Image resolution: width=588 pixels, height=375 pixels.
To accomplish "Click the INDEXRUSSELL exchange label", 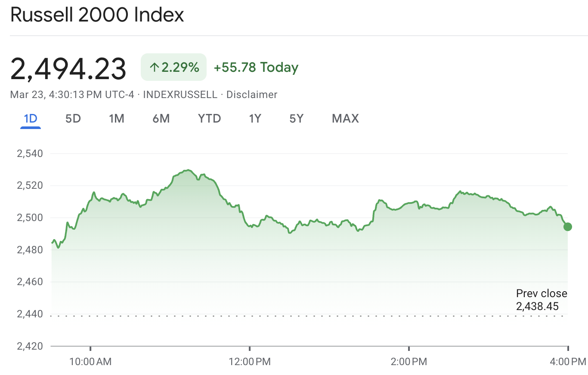I will (x=180, y=95).
